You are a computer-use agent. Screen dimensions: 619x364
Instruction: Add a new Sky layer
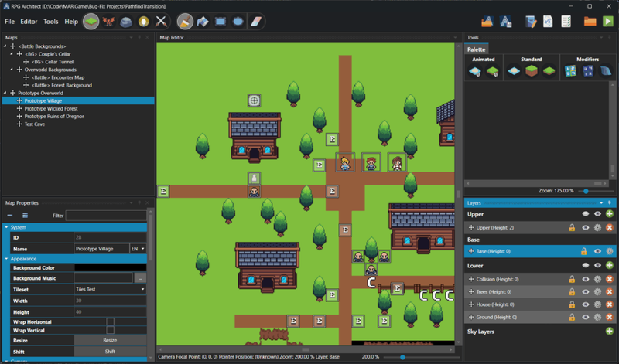pos(610,331)
